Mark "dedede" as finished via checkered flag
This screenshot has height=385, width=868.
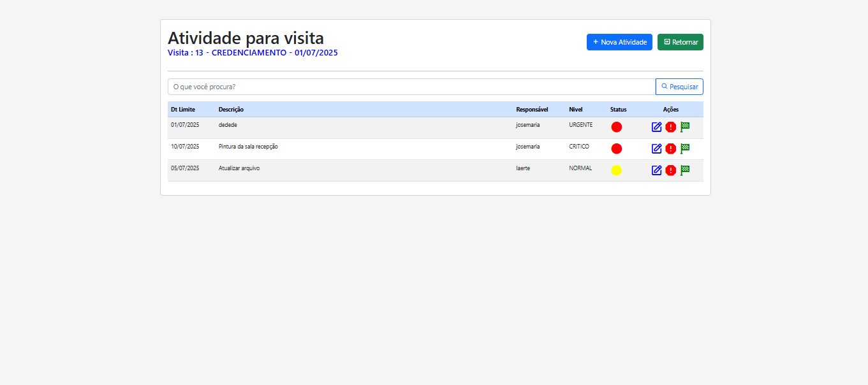[684, 127]
